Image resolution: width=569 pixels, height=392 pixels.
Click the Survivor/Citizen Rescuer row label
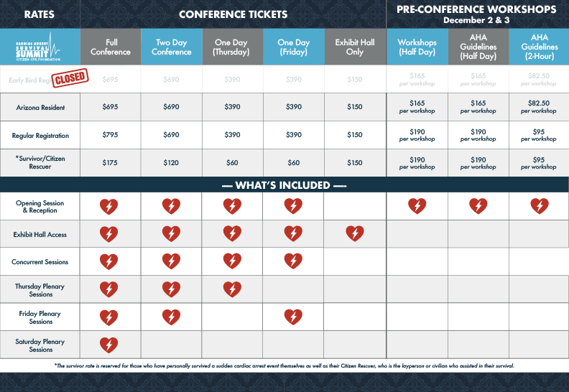(x=40, y=163)
